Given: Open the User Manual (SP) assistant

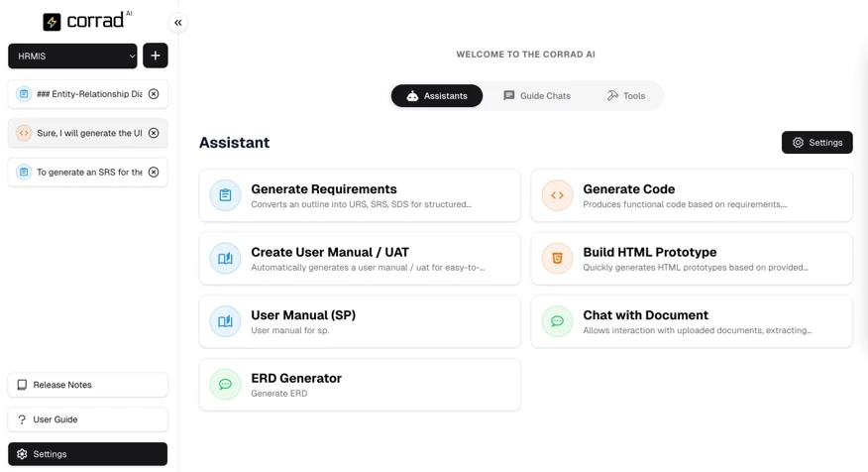Looking at the screenshot, I should coord(360,322).
